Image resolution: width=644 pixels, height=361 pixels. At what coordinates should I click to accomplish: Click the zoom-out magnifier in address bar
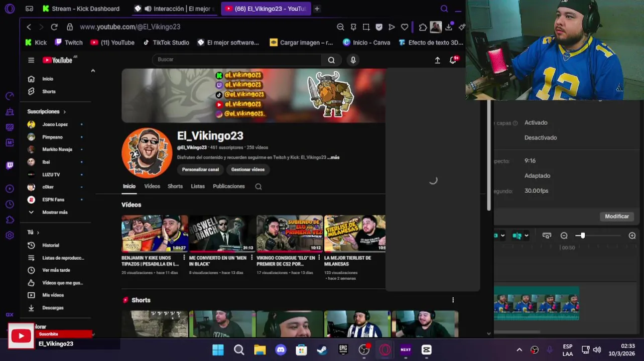point(340,27)
